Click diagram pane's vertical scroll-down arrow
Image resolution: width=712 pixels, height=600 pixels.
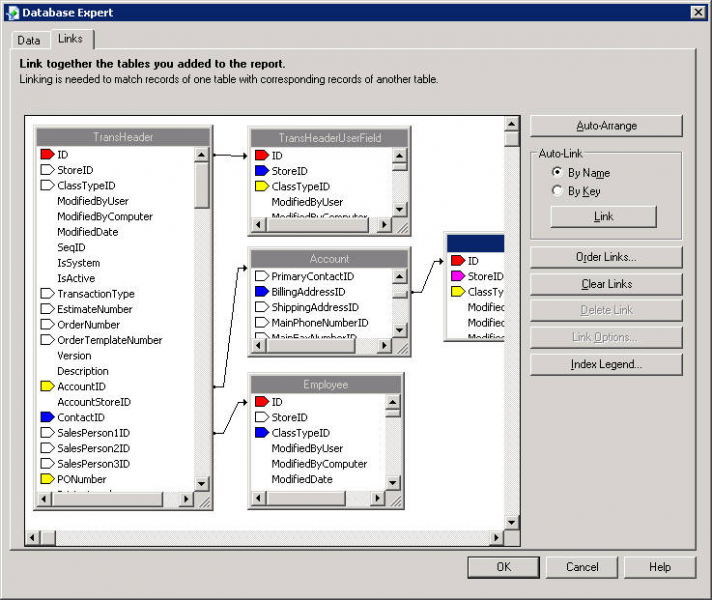click(x=512, y=522)
